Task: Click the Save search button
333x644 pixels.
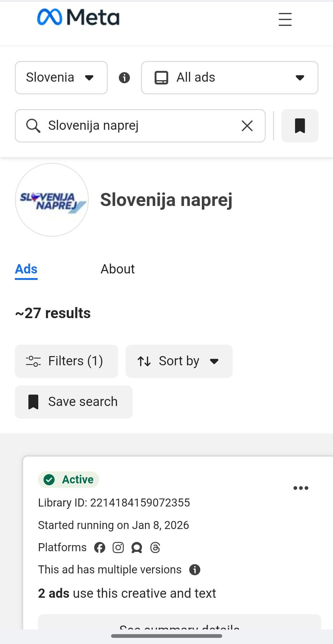Action: (x=74, y=402)
